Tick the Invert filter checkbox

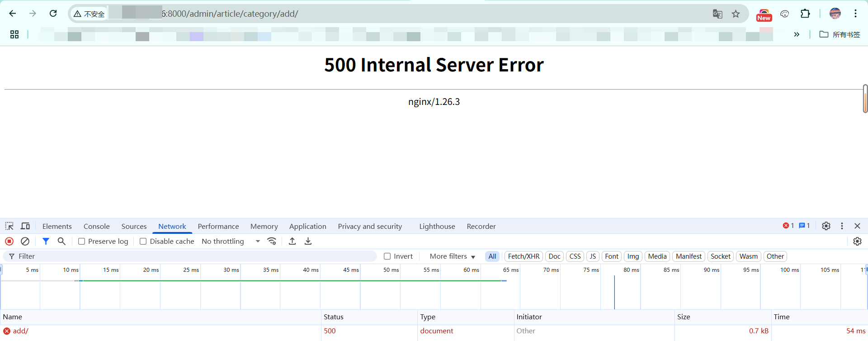387,256
